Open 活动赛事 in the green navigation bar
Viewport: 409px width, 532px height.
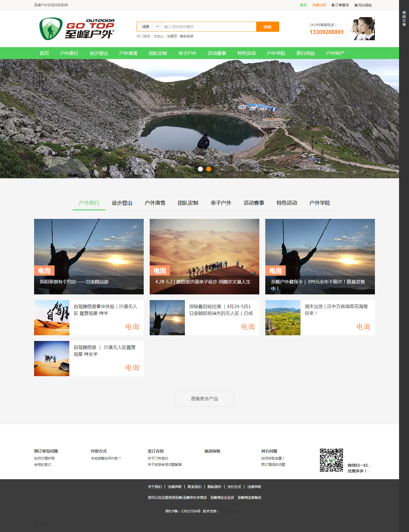click(217, 53)
